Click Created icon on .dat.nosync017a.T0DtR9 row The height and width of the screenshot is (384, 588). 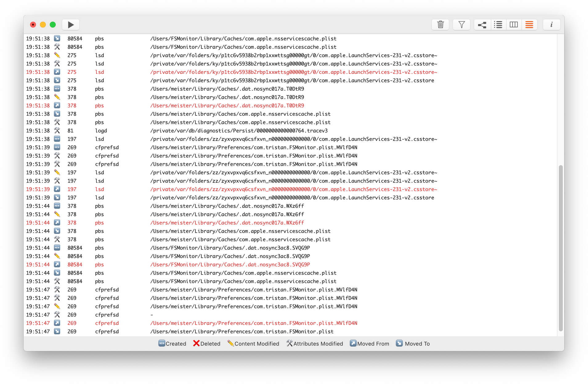57,89
